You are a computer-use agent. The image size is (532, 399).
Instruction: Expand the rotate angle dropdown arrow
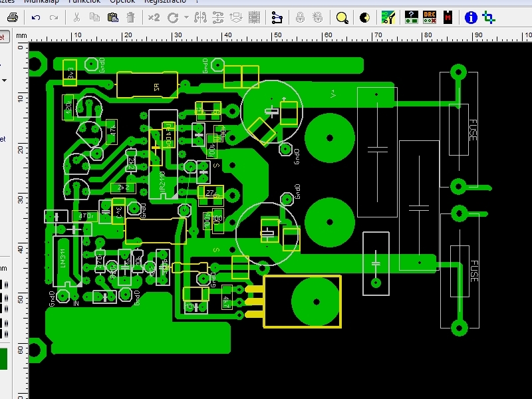[x=186, y=17]
